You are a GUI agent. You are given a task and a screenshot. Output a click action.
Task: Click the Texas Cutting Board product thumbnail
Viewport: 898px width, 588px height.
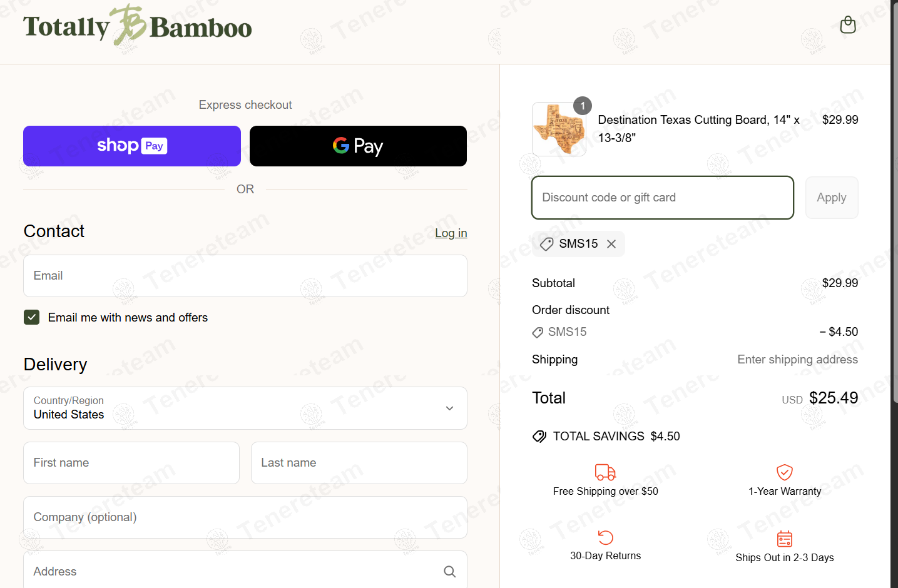click(559, 129)
